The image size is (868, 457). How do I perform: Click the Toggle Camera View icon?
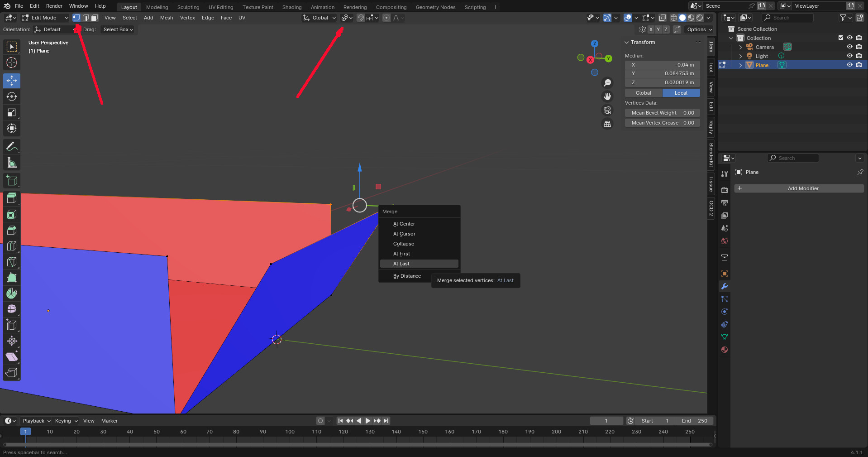607,110
